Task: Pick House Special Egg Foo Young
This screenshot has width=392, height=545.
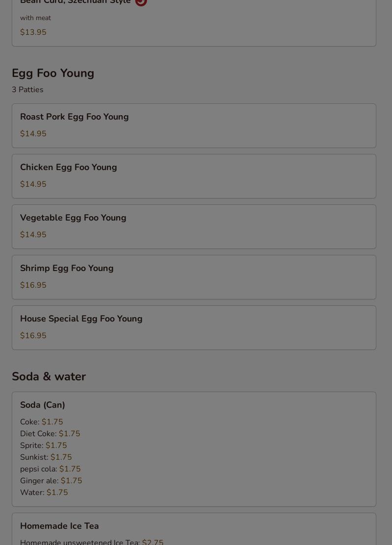Action: [81, 319]
